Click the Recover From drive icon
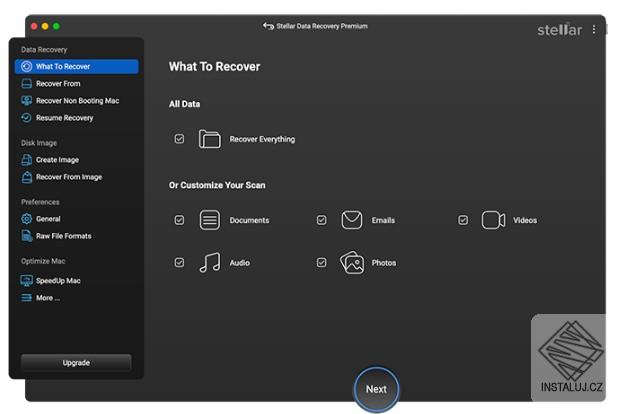The height and width of the screenshot is (414, 622). pos(27,84)
